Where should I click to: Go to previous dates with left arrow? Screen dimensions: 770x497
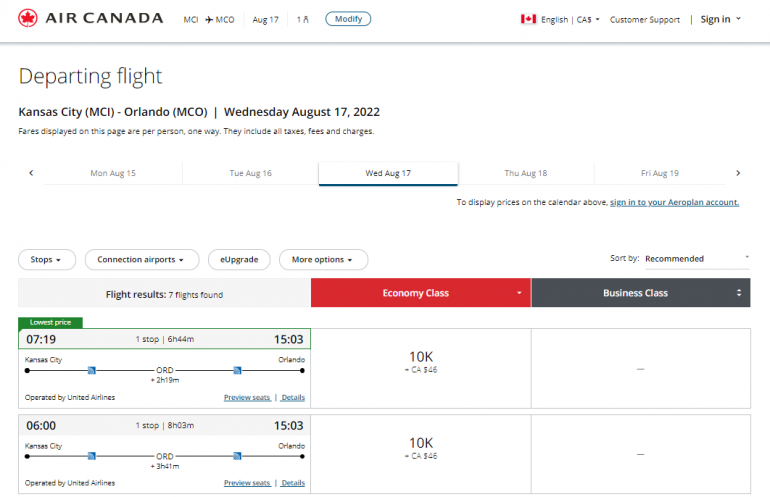(x=31, y=173)
